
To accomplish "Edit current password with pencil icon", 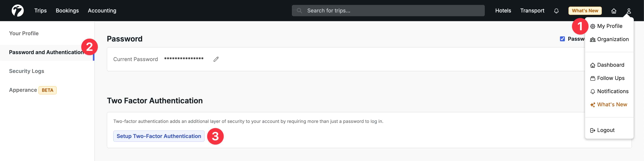I will pyautogui.click(x=216, y=59).
